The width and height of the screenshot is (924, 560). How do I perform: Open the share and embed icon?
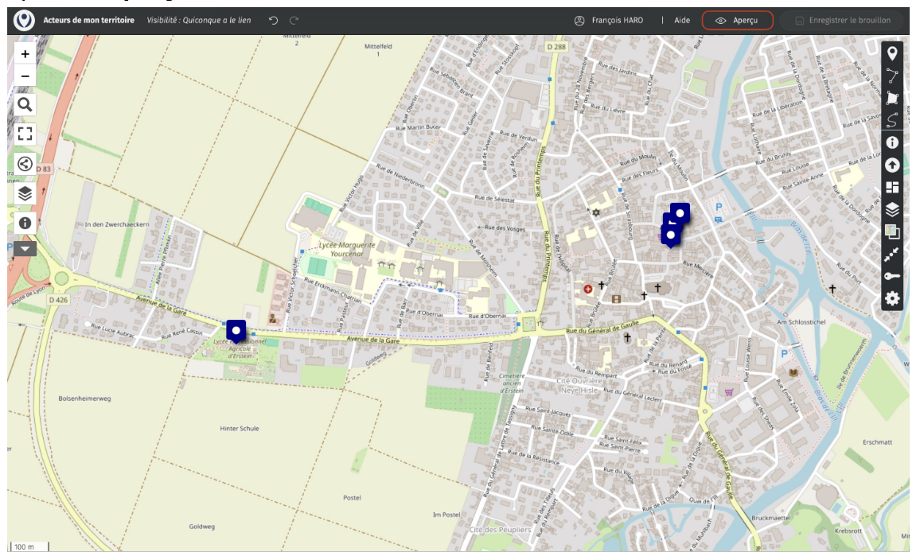[25, 164]
